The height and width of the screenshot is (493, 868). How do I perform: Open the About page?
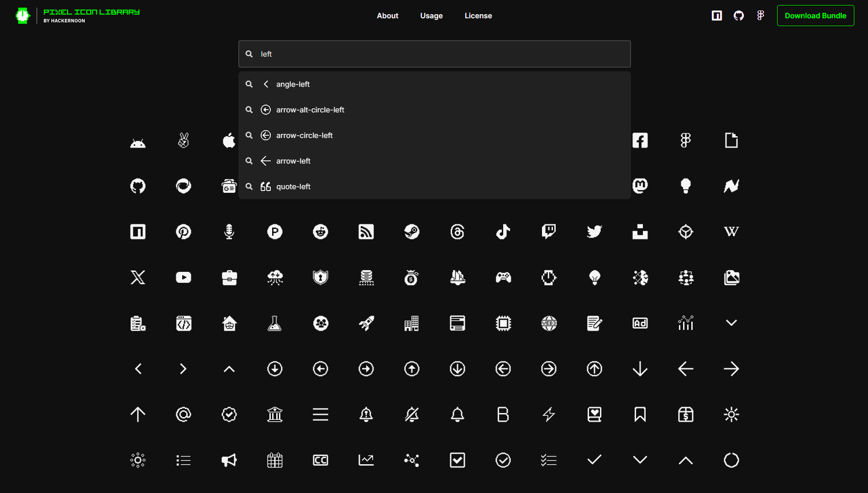(x=387, y=16)
